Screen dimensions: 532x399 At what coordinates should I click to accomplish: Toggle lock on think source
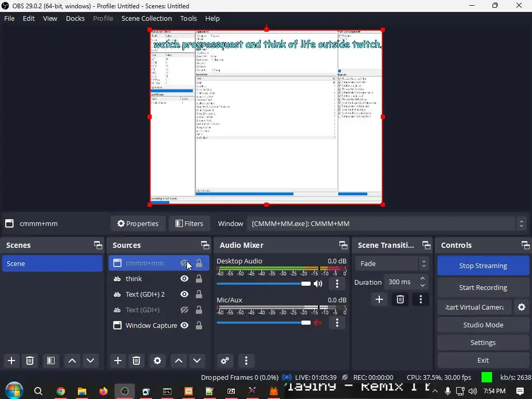[199, 278]
